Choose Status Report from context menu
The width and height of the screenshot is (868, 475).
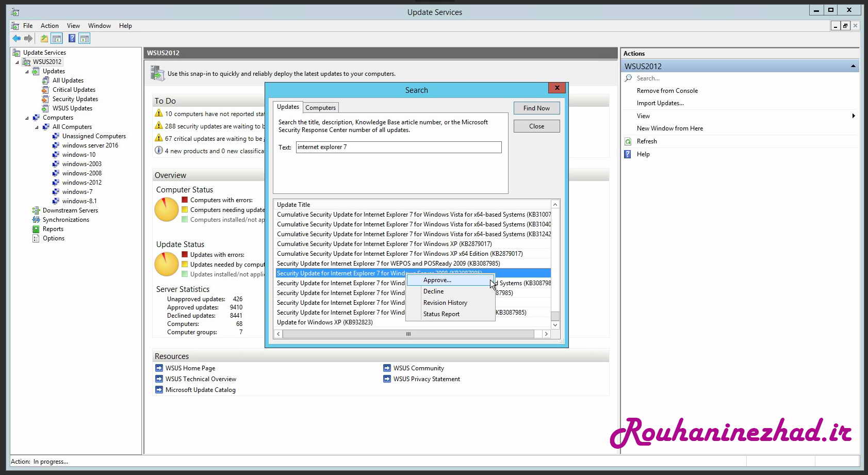pyautogui.click(x=450, y=314)
